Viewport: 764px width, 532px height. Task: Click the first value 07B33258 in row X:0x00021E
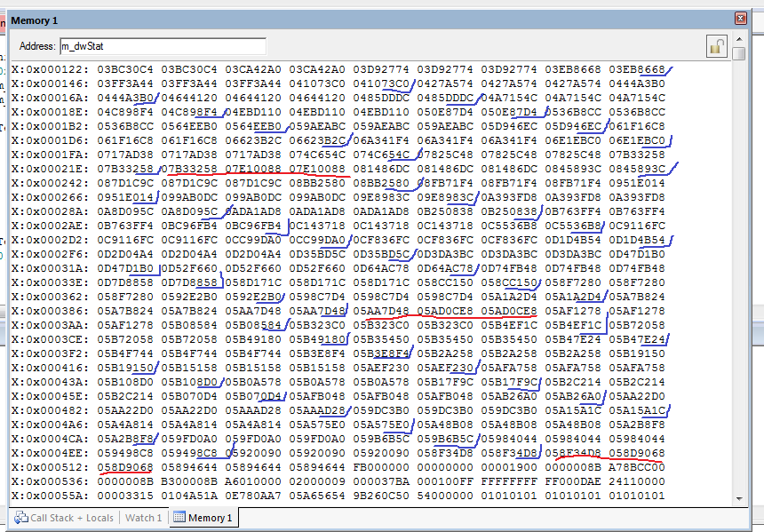pyautogui.click(x=125, y=169)
